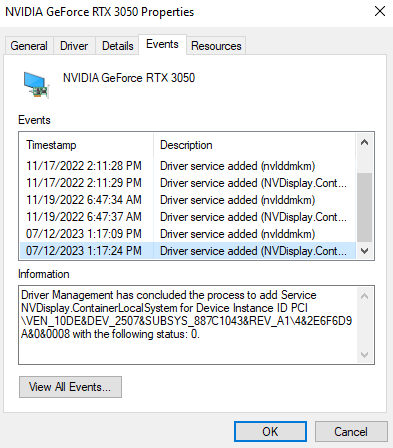Click the Timestamp column header
The height and width of the screenshot is (448, 393).
pos(87,145)
